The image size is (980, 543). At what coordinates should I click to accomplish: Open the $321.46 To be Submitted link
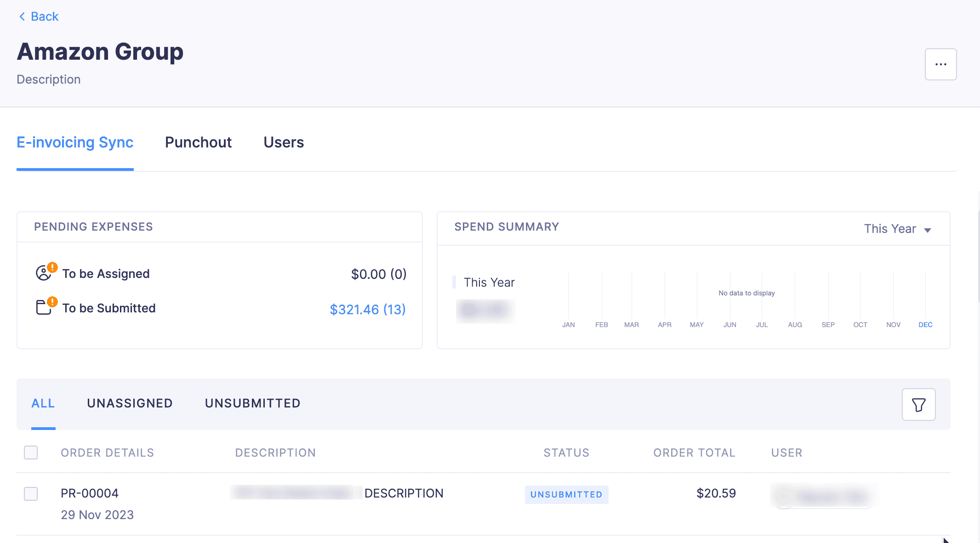(367, 309)
